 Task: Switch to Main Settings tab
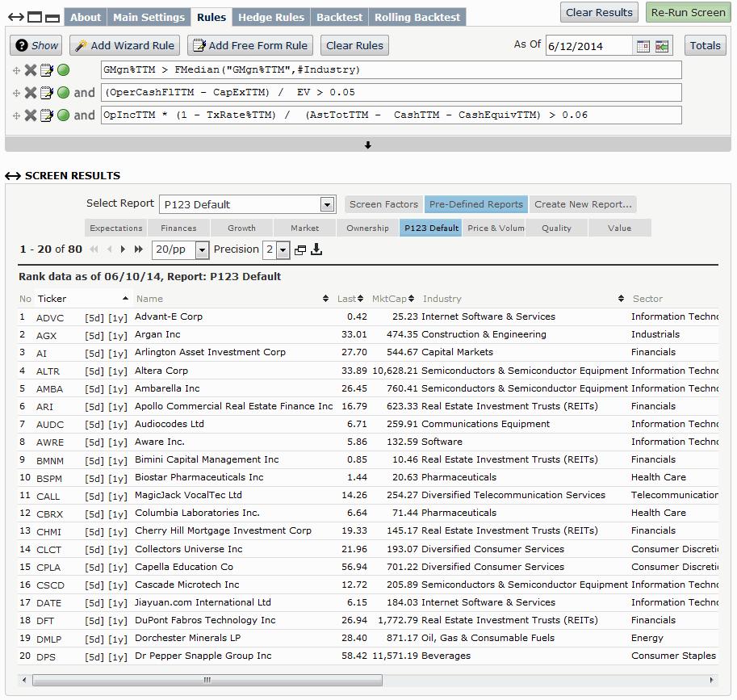(x=149, y=18)
